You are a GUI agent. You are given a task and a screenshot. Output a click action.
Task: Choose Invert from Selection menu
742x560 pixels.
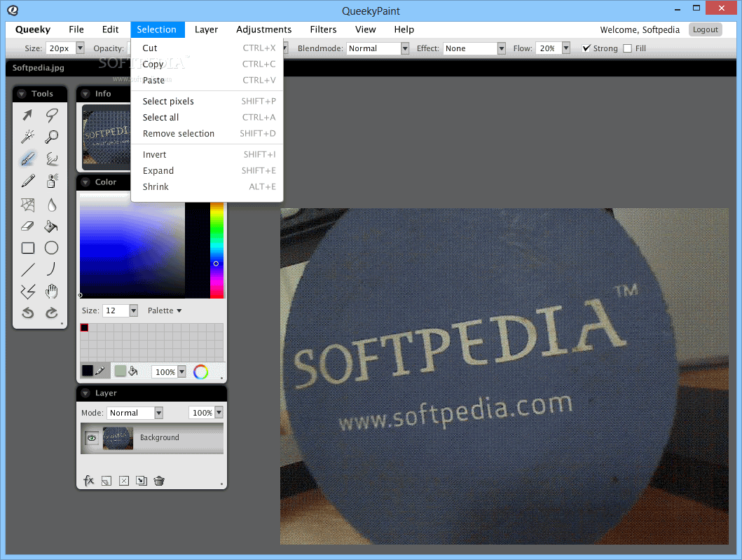207,154
